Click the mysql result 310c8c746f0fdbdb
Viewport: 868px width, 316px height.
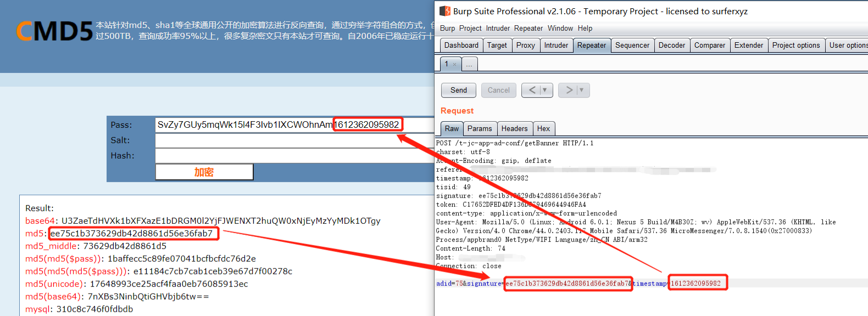click(94, 309)
